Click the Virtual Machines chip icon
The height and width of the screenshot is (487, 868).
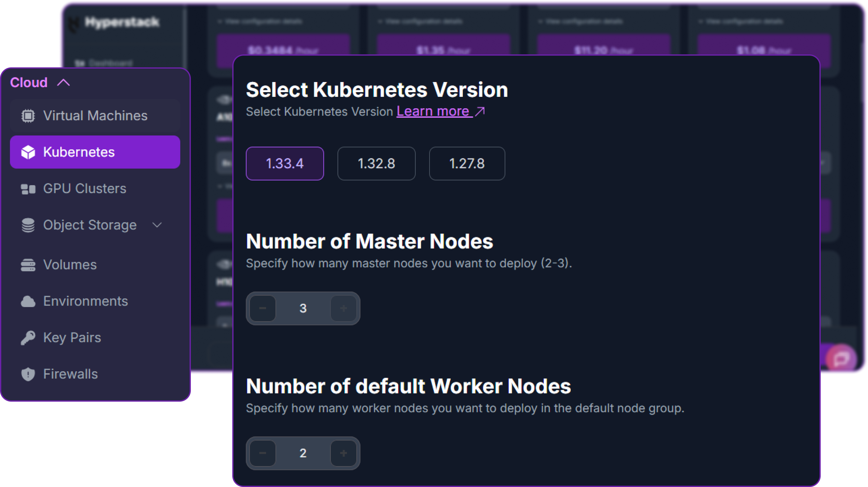pos(28,116)
